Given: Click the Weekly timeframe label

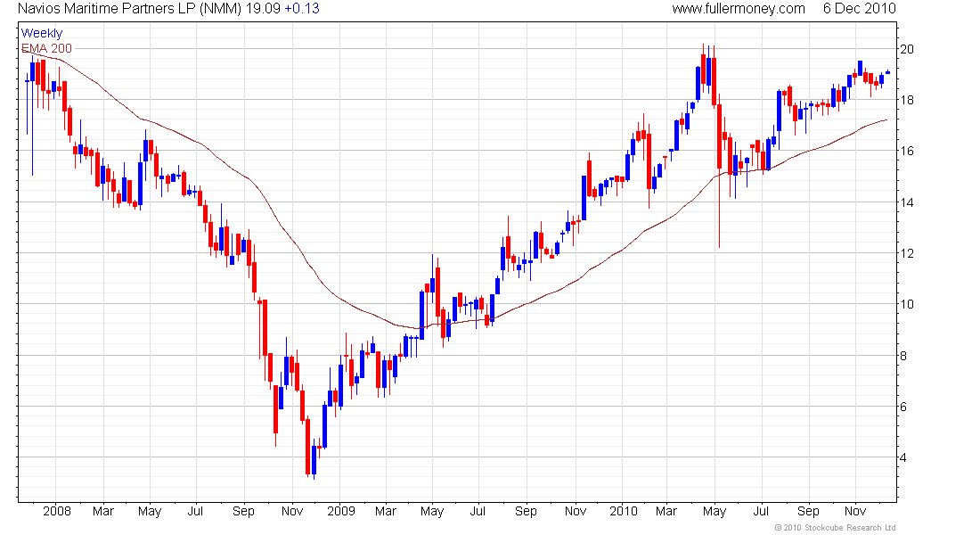Looking at the screenshot, I should (x=42, y=33).
